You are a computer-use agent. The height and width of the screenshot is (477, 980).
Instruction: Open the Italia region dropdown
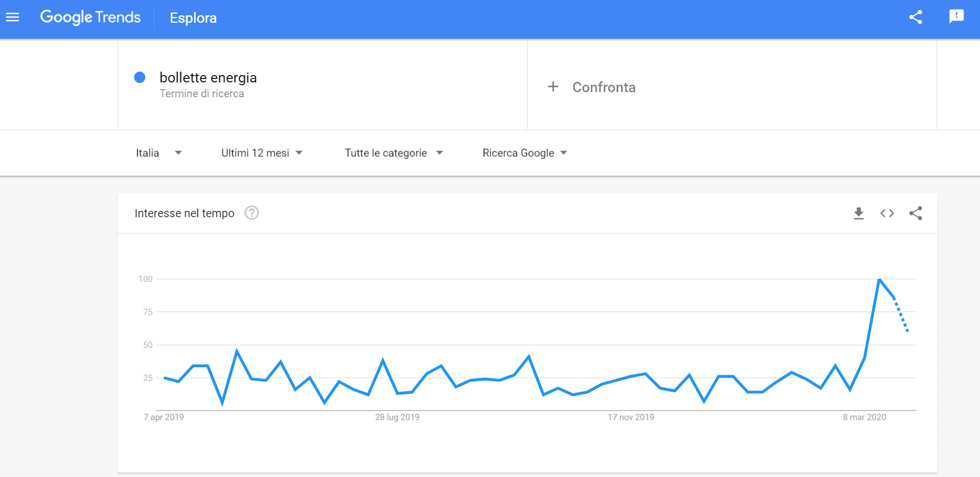tap(159, 153)
